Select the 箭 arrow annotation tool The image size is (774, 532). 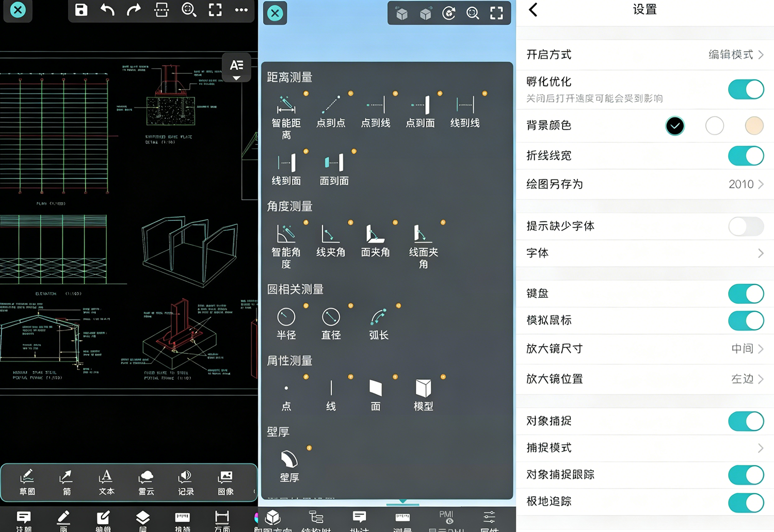(x=67, y=482)
